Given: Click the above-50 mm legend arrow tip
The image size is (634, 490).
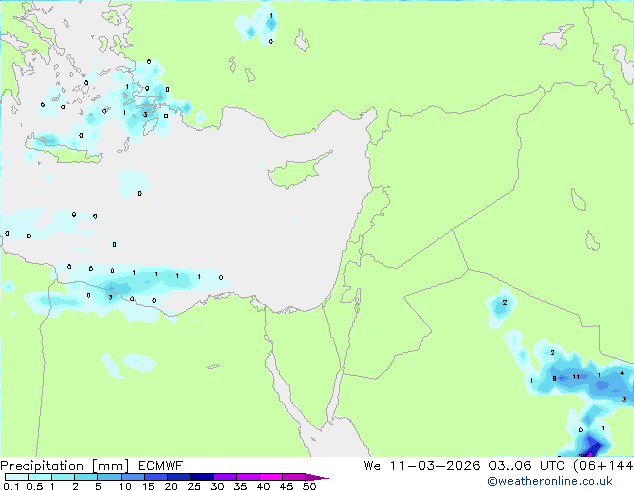Looking at the screenshot, I should 317,478.
